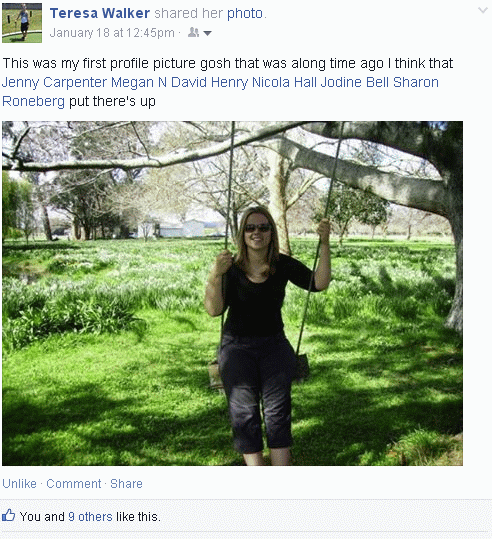The width and height of the screenshot is (492, 539).
Task: Open tagged friend Jodine Bell's profile
Action: pos(355,82)
